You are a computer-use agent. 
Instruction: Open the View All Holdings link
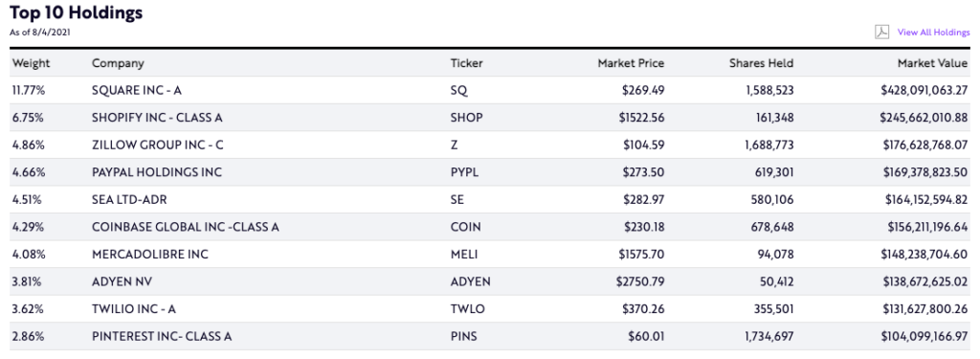(934, 32)
